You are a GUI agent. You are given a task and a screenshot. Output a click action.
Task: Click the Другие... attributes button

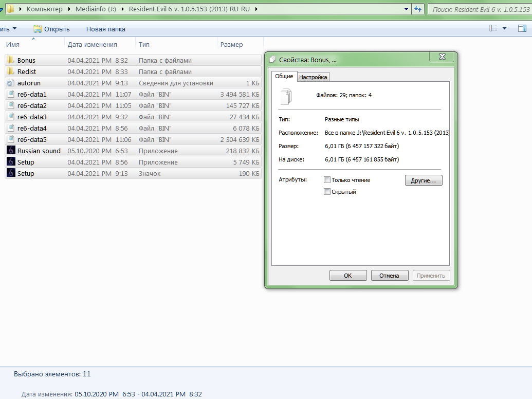click(x=424, y=180)
